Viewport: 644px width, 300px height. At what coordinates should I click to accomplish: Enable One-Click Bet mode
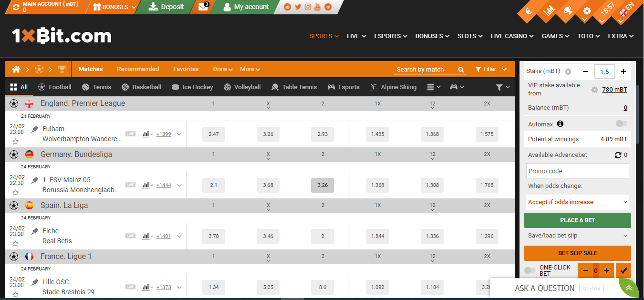(530, 269)
